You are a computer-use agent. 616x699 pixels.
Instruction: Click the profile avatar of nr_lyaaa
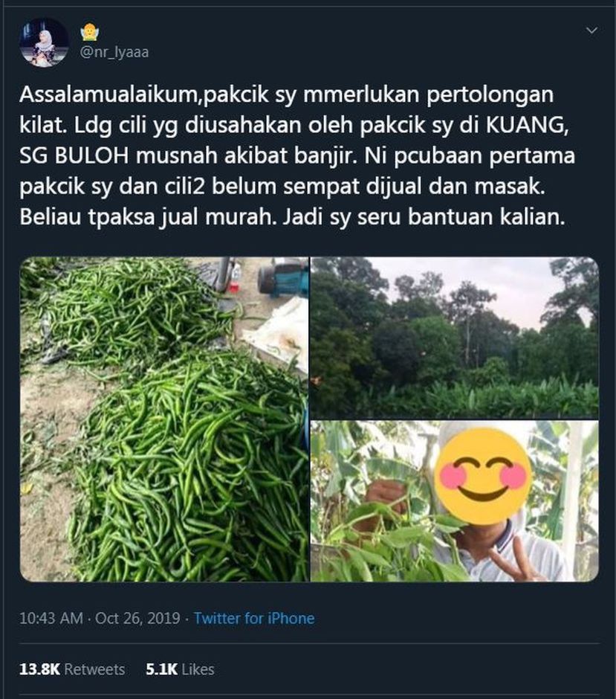coord(44,42)
